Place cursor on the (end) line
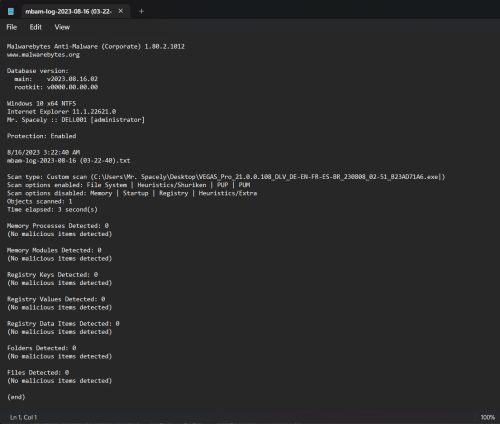This screenshot has width=500, height=424. 16,397
